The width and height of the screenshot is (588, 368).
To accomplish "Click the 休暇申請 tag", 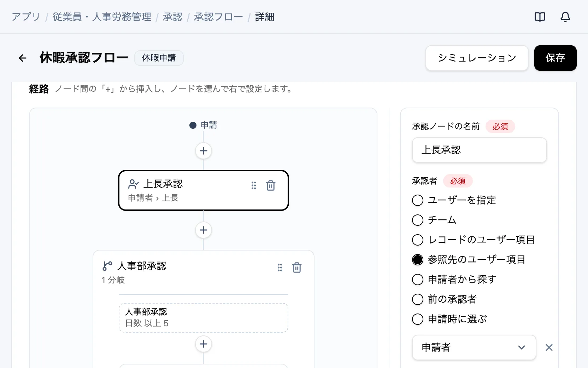I will point(159,58).
